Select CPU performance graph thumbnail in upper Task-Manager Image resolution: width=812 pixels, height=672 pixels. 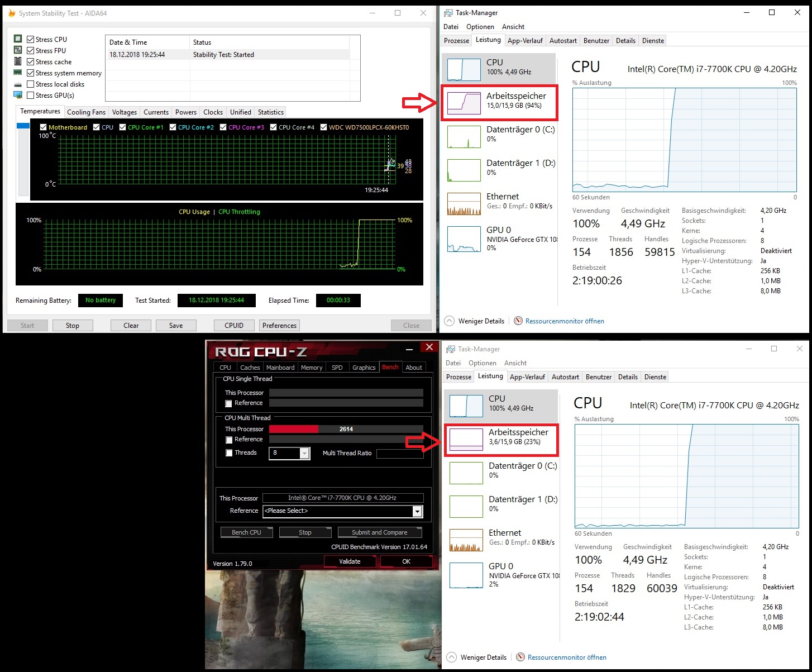tap(464, 70)
